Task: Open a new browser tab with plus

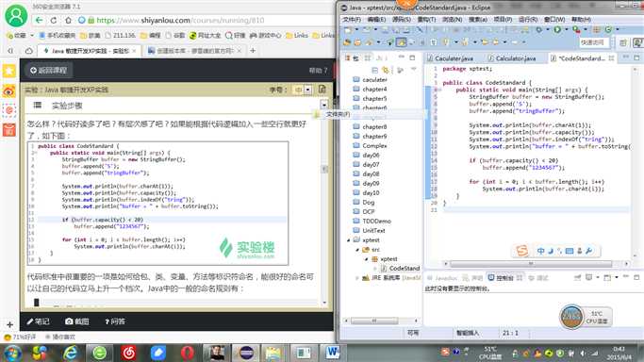Action: tap(253, 51)
